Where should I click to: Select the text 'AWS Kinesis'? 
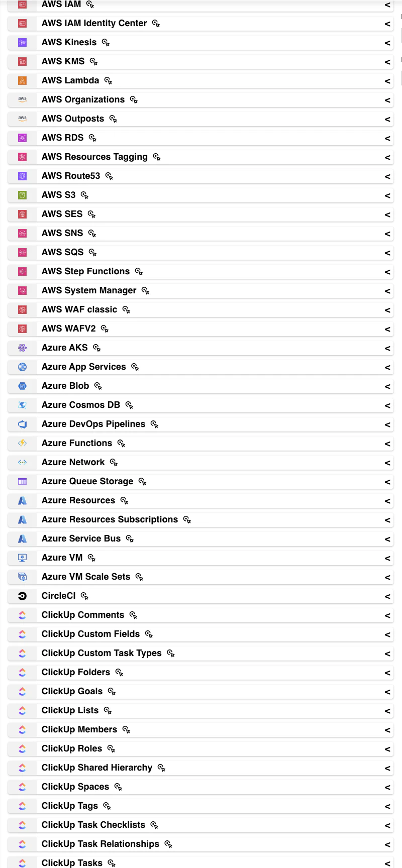point(69,42)
